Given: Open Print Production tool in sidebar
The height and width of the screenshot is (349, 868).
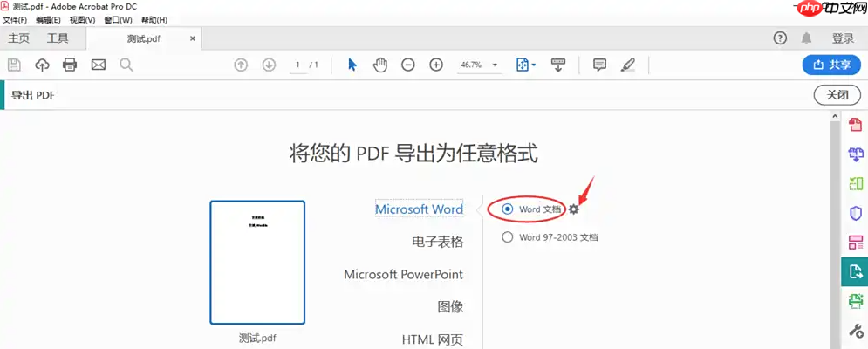Looking at the screenshot, I should click(x=856, y=301).
